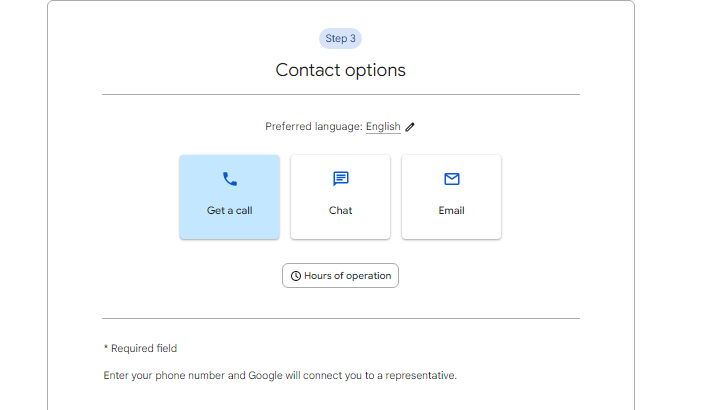The height and width of the screenshot is (410, 711).
Task: Click the Contact options heading
Action: point(341,70)
